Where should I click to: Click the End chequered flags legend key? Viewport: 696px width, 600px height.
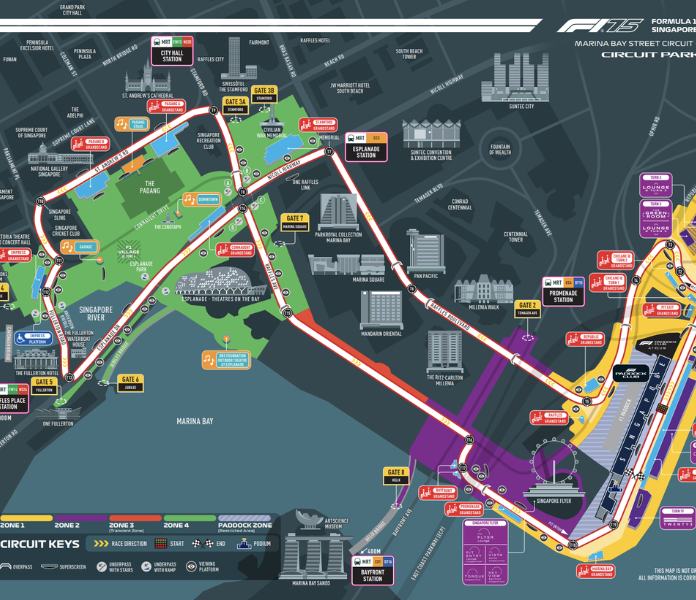(209, 544)
